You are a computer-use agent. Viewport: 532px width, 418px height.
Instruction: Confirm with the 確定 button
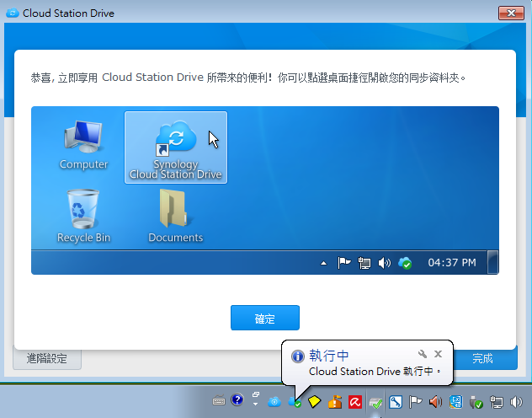pos(265,318)
